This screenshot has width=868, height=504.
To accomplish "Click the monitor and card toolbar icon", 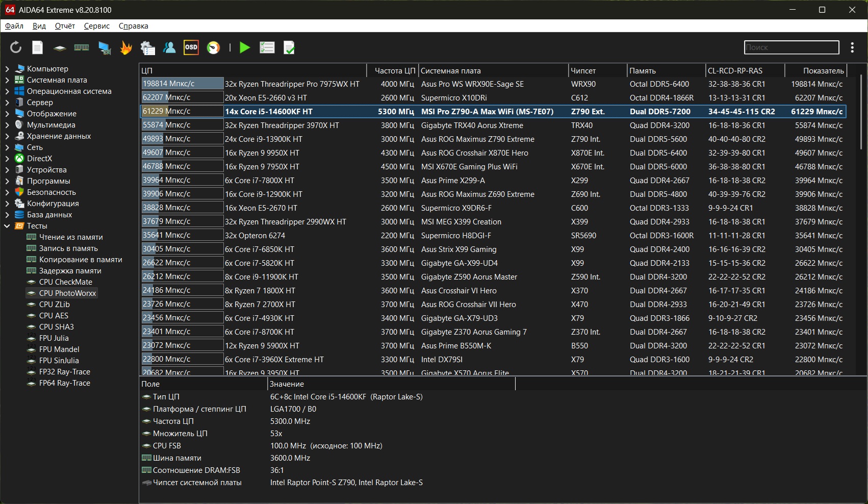I will coord(105,48).
